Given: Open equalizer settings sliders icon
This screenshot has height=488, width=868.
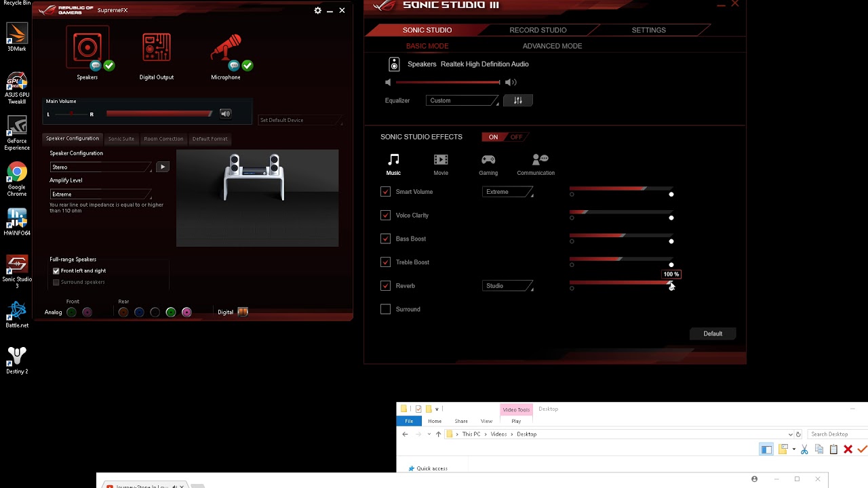Looking at the screenshot, I should (x=518, y=100).
